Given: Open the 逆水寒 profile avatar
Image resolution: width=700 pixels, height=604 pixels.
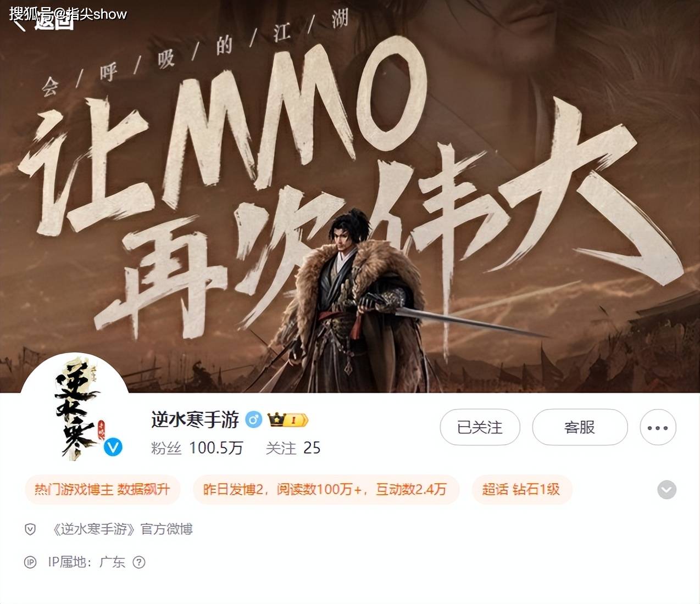Looking at the screenshot, I should point(75,407).
